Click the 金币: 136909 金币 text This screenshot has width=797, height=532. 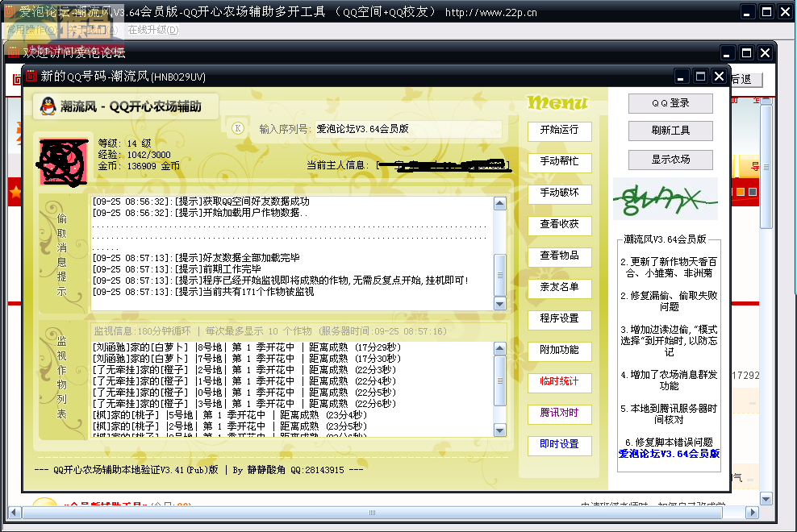coord(139,166)
